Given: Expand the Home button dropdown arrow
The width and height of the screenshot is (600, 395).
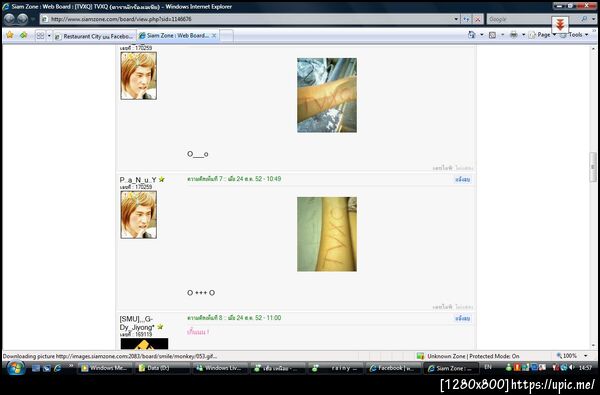Looking at the screenshot, I should pyautogui.click(x=482, y=35).
